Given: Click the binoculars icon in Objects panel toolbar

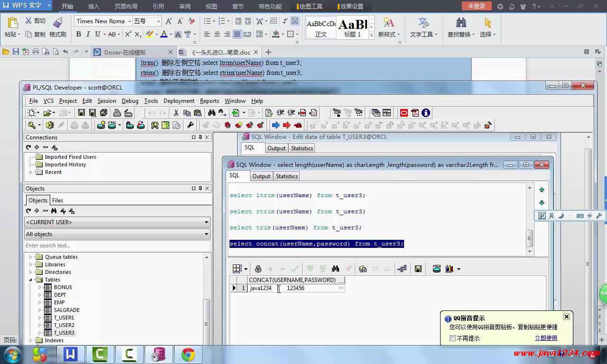Looking at the screenshot, I should 54,211.
